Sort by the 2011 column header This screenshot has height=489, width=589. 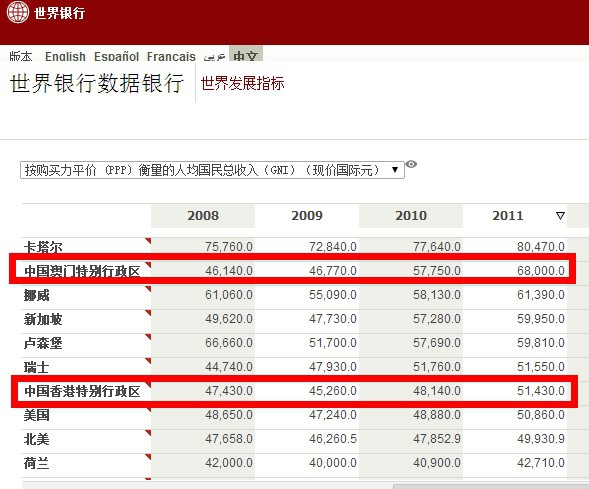click(x=508, y=216)
